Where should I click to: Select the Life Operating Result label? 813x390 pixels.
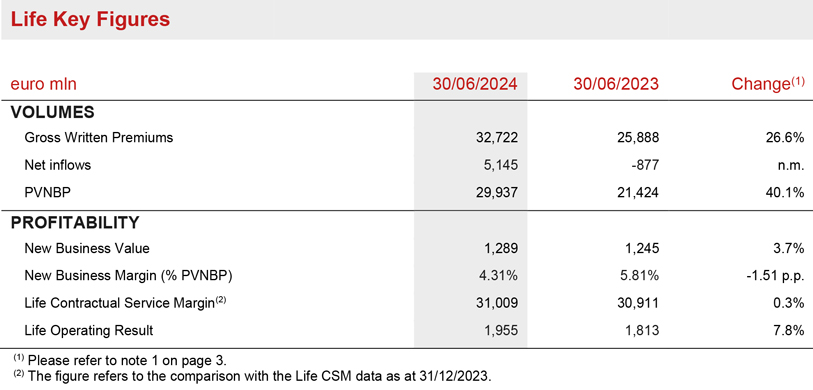[89, 331]
